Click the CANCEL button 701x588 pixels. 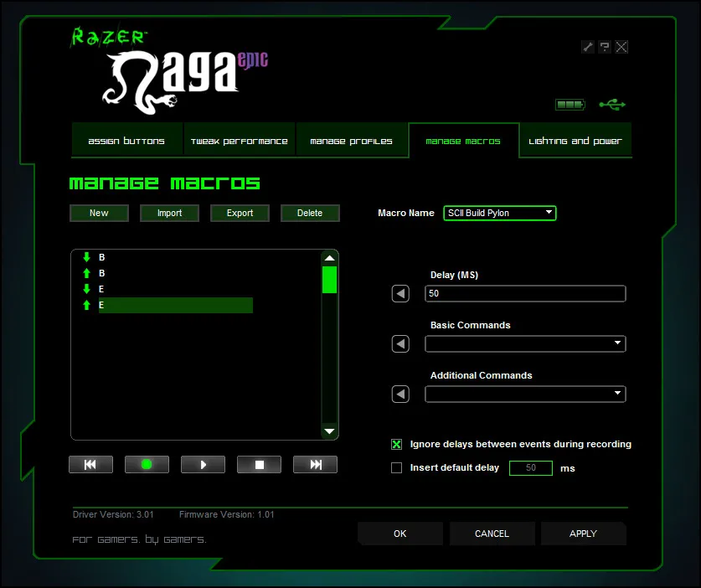coord(492,534)
